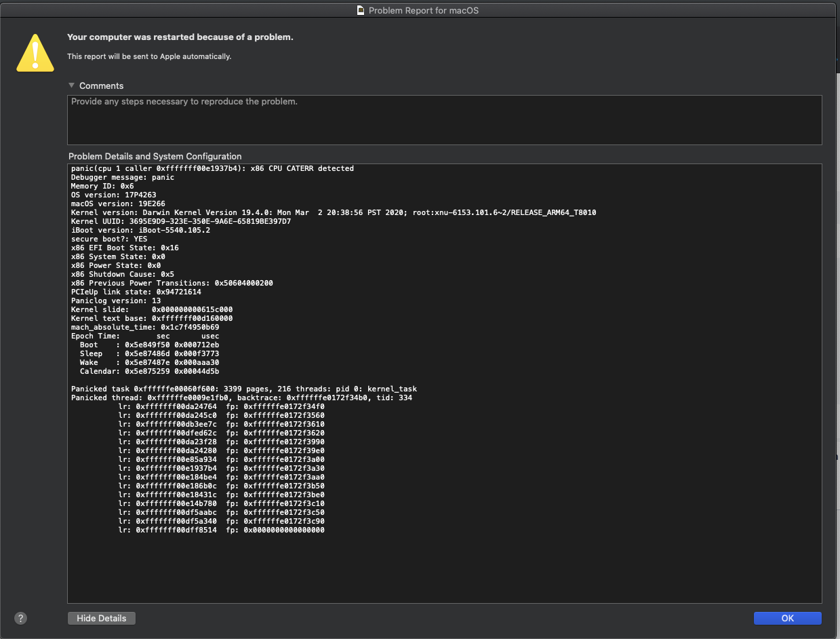The height and width of the screenshot is (639, 840).
Task: Click the heading "Your computer was restarted because of a problem."
Action: tap(180, 37)
